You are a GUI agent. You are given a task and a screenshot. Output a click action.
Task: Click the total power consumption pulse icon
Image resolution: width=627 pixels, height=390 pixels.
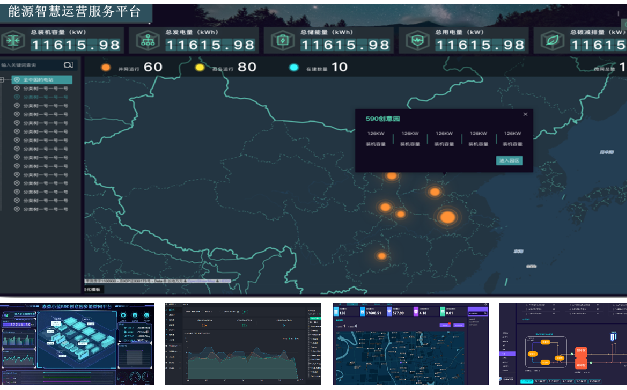(417, 41)
